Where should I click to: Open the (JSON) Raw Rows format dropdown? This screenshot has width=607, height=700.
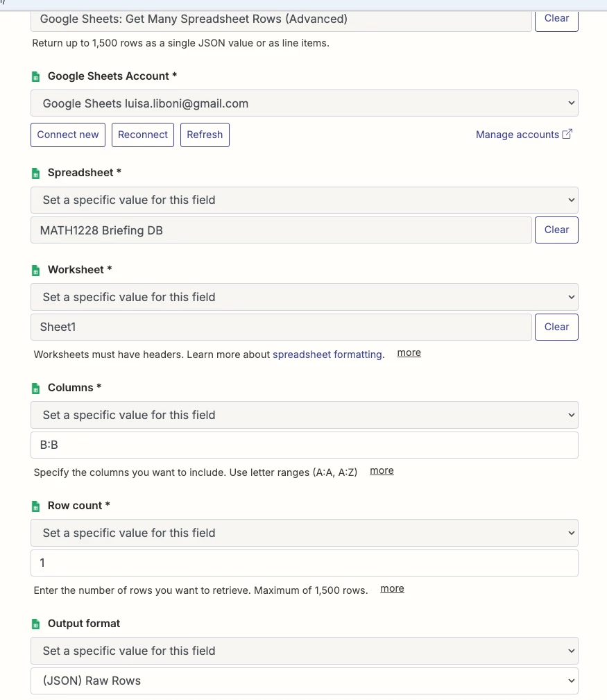[x=304, y=681]
